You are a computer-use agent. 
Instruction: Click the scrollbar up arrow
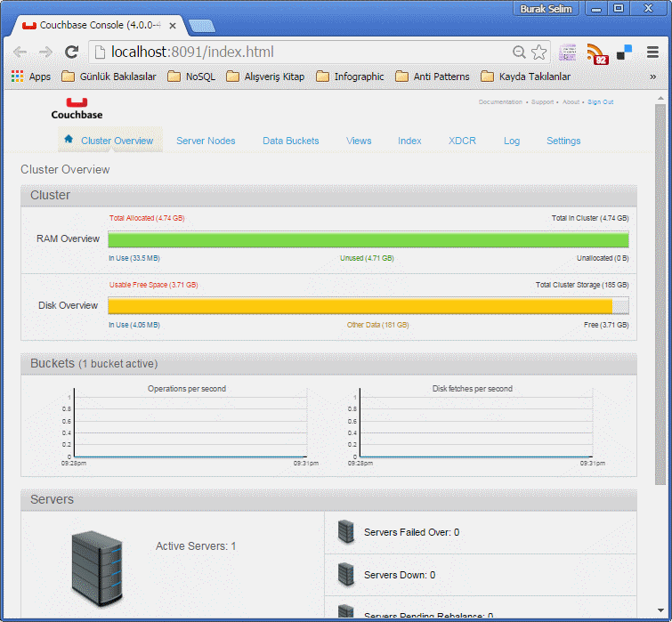coord(660,99)
